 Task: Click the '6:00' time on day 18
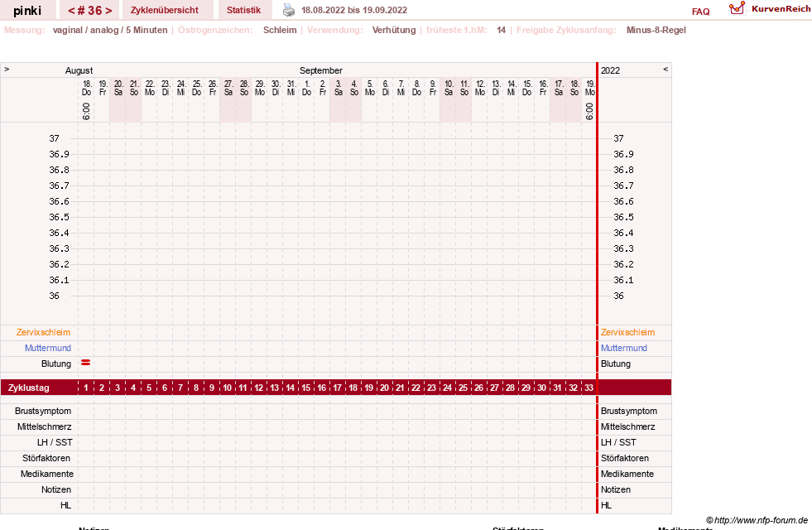(86, 112)
